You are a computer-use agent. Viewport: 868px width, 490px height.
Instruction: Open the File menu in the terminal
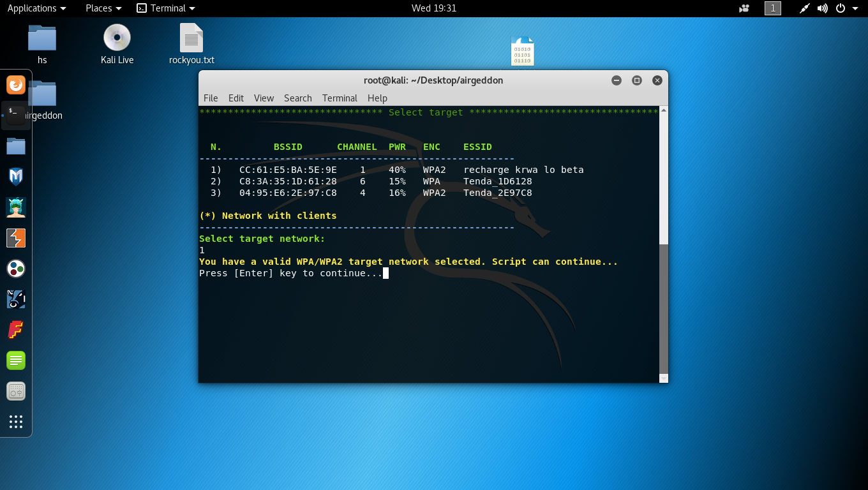211,98
